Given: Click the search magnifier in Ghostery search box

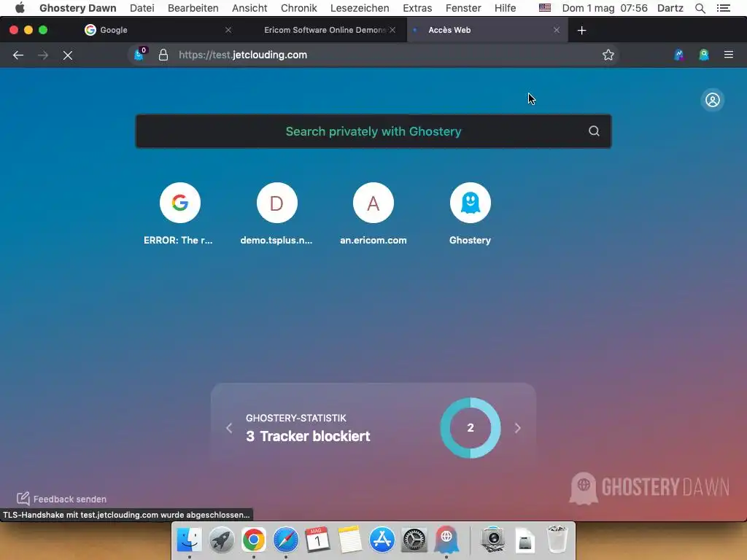Looking at the screenshot, I should (594, 131).
